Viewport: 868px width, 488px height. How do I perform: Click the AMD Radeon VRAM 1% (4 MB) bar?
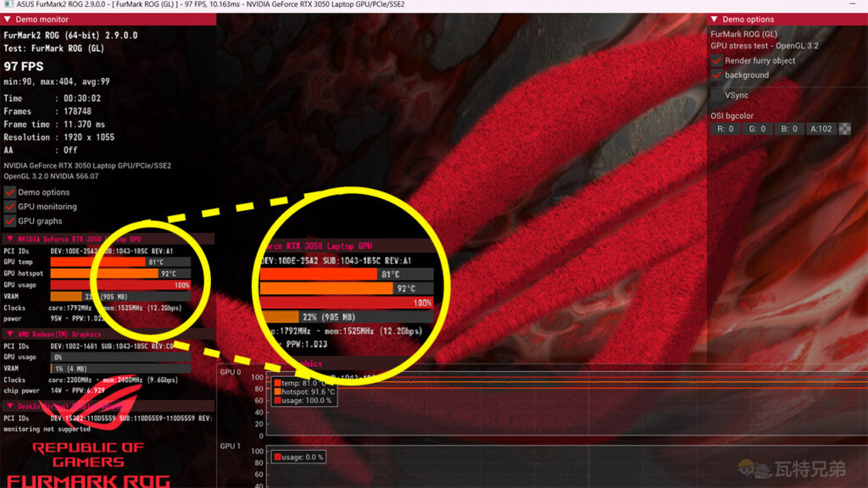pyautogui.click(x=120, y=369)
